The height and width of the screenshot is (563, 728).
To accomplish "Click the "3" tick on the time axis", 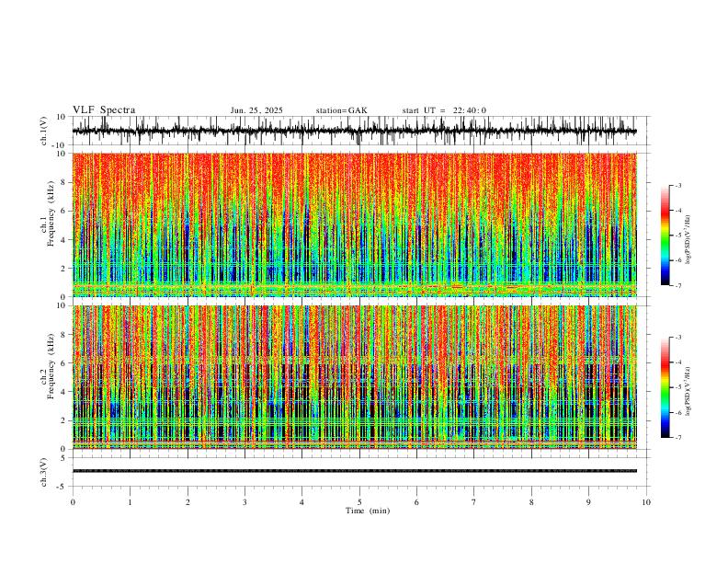I will tap(245, 502).
